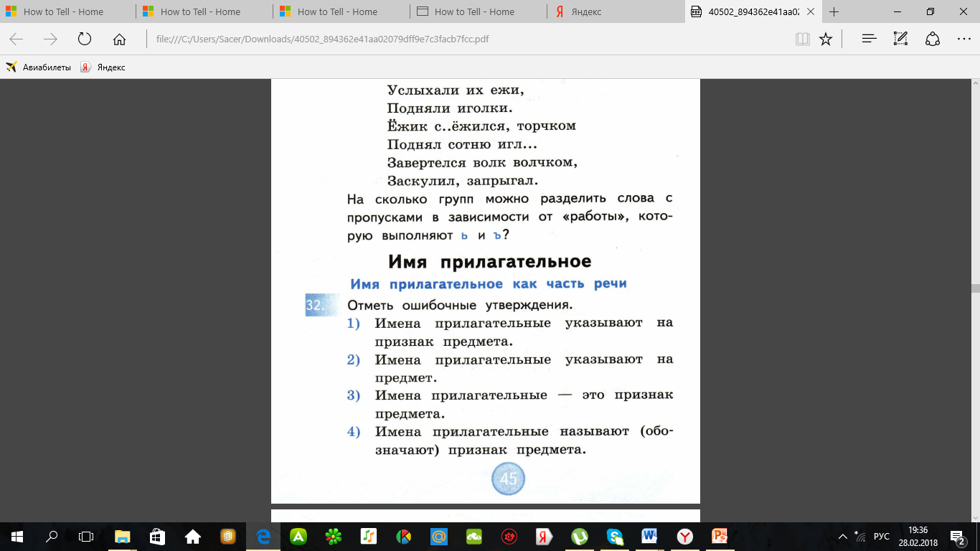Click the white house icon on taskbar
The image size is (980, 551).
coord(192,536)
